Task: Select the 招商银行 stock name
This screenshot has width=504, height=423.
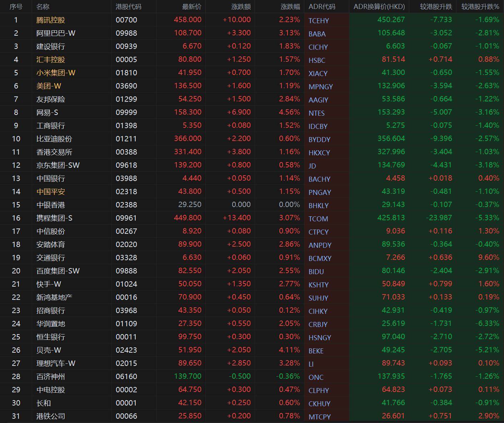Action: [51, 311]
